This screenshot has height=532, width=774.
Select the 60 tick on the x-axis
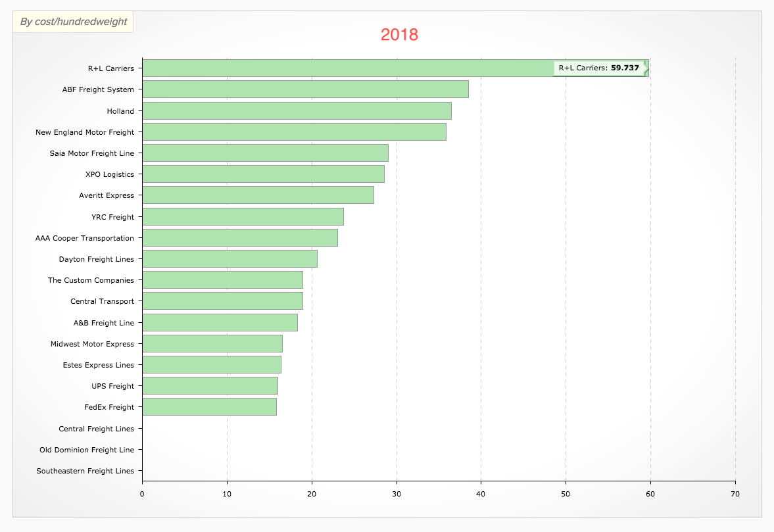tap(650, 494)
